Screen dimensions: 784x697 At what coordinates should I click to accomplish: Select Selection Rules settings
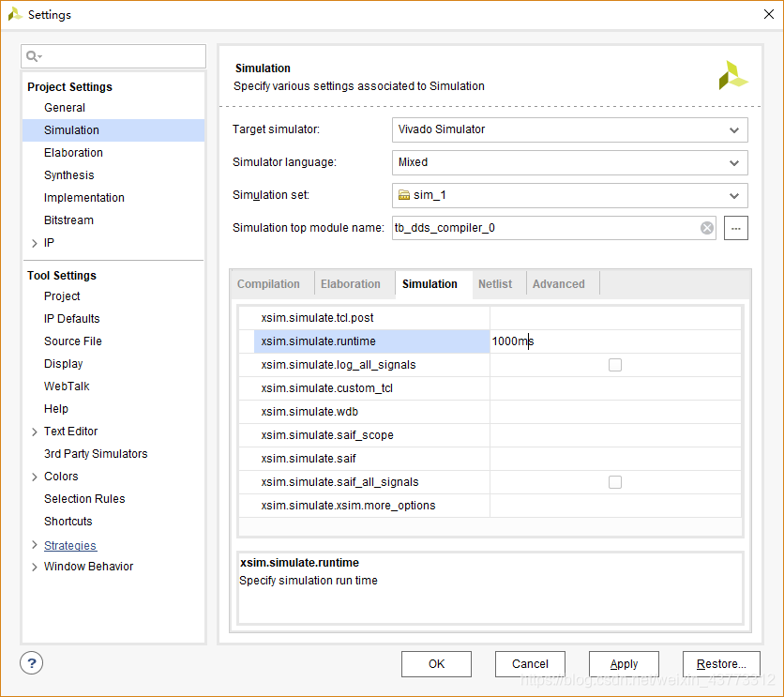point(84,498)
